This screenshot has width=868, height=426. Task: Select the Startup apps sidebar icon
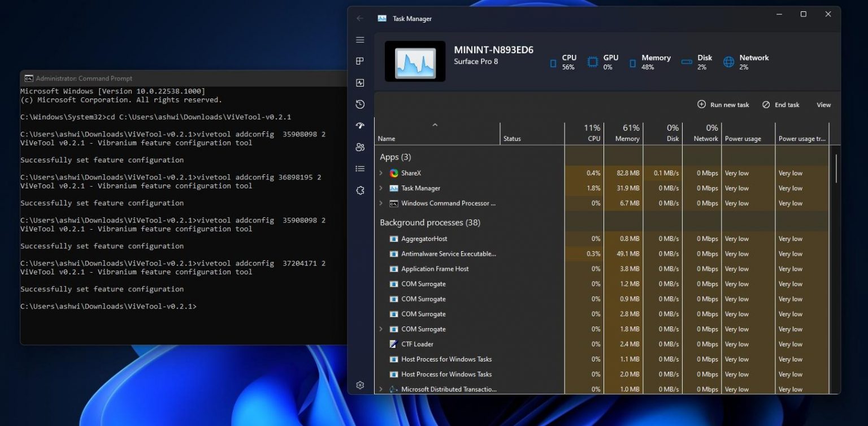pos(360,126)
